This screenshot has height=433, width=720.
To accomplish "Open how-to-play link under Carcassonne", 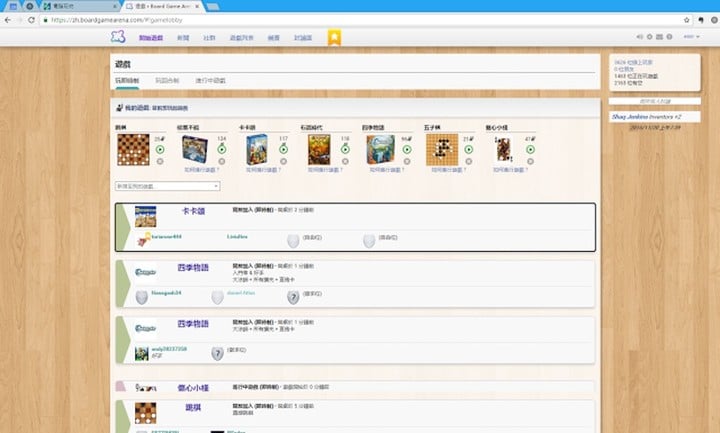I will point(263,170).
